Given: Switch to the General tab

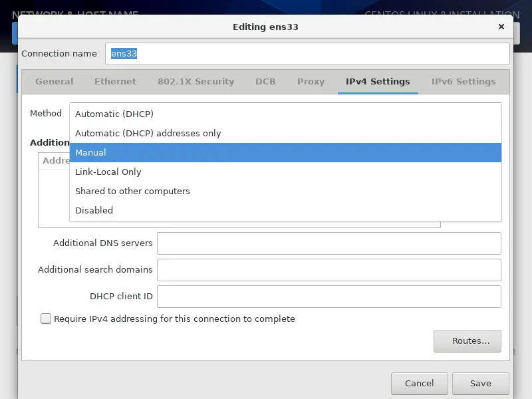Looking at the screenshot, I should (55, 81).
